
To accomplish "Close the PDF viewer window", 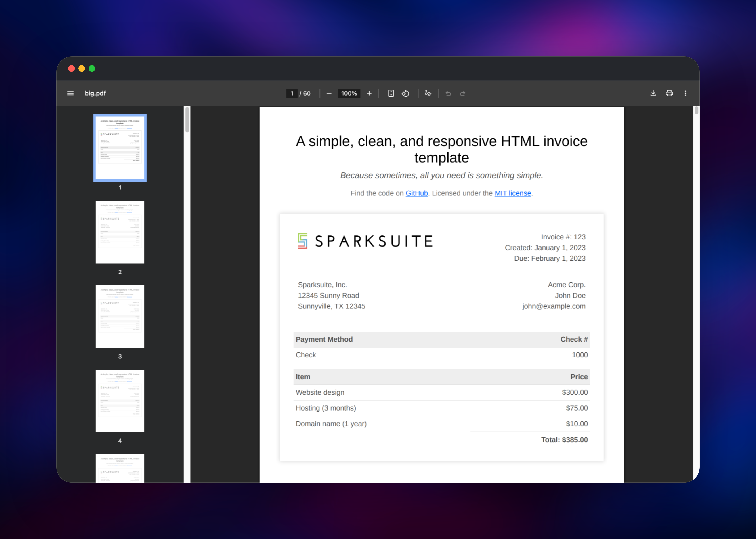I will pos(71,68).
